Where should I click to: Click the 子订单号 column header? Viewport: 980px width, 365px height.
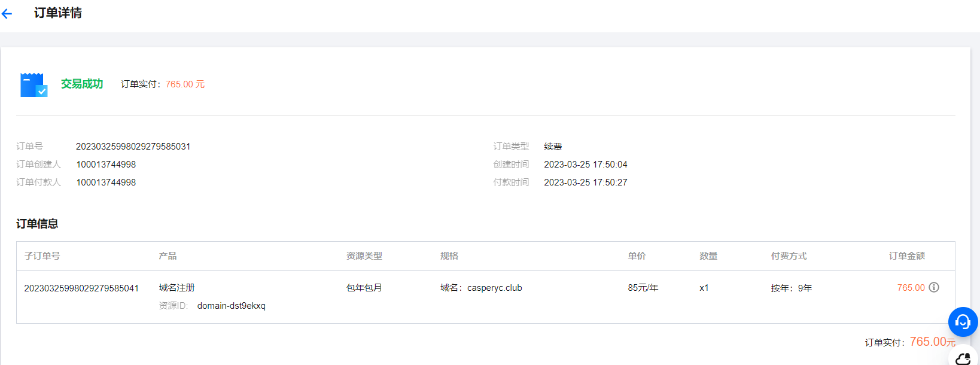[42, 256]
